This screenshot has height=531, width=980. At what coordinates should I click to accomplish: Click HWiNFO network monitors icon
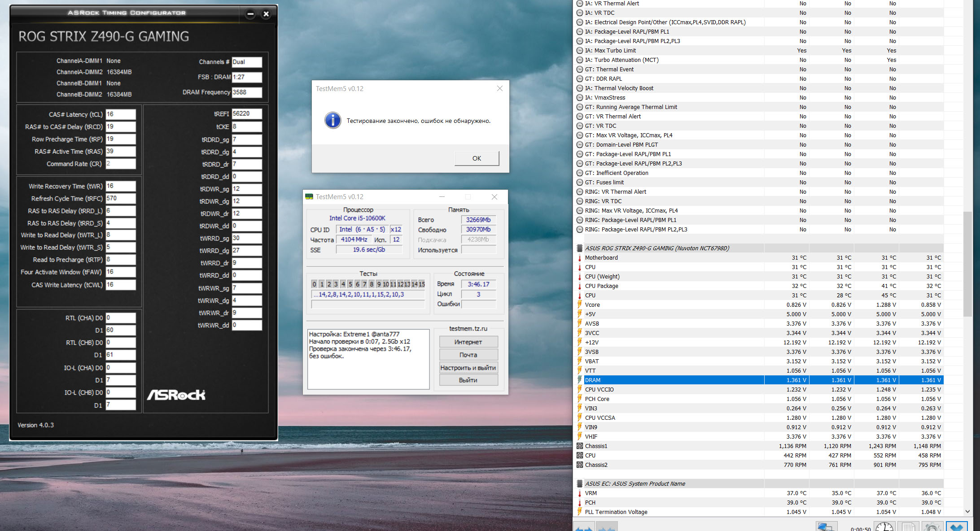(826, 527)
